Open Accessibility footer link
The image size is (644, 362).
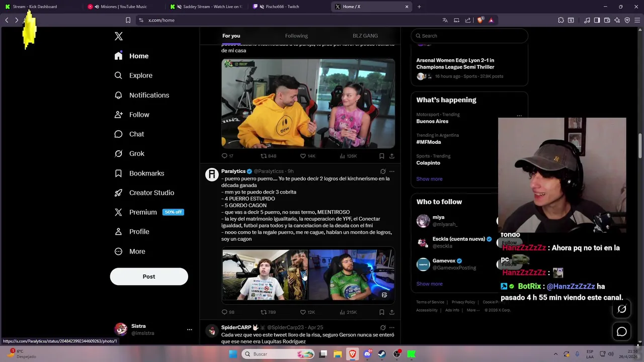pos(427,310)
